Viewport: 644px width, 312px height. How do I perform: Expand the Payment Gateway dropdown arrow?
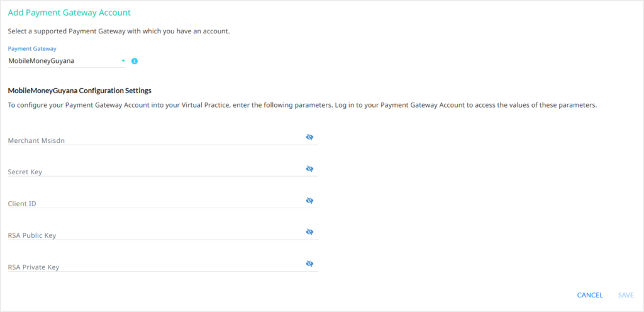(123, 61)
